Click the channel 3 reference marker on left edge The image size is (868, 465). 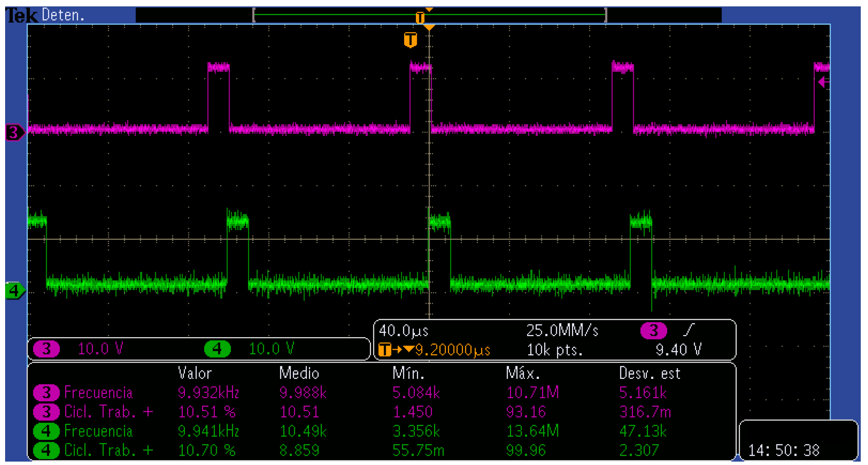(12, 132)
